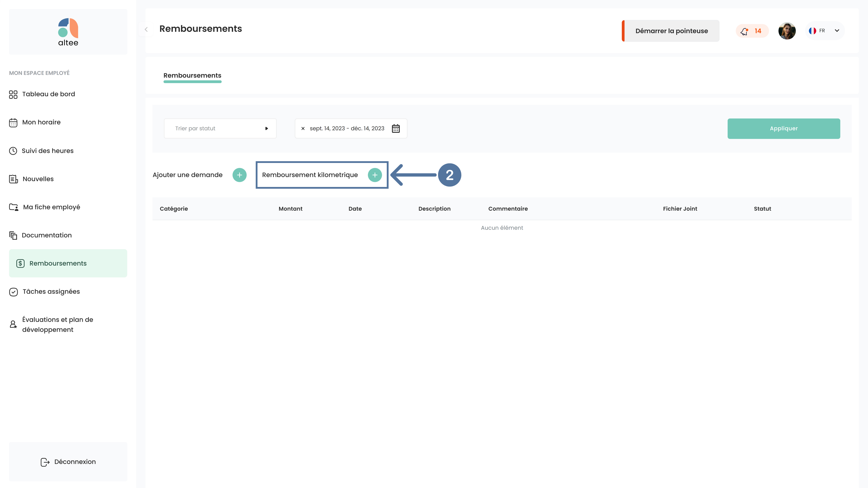Click the Remboursements dollar icon
This screenshot has height=488, width=868.
[x=21, y=263]
